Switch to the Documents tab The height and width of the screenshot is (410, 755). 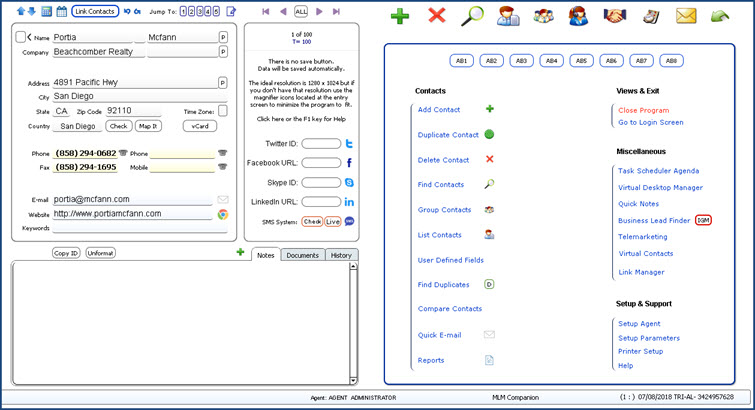pyautogui.click(x=302, y=255)
